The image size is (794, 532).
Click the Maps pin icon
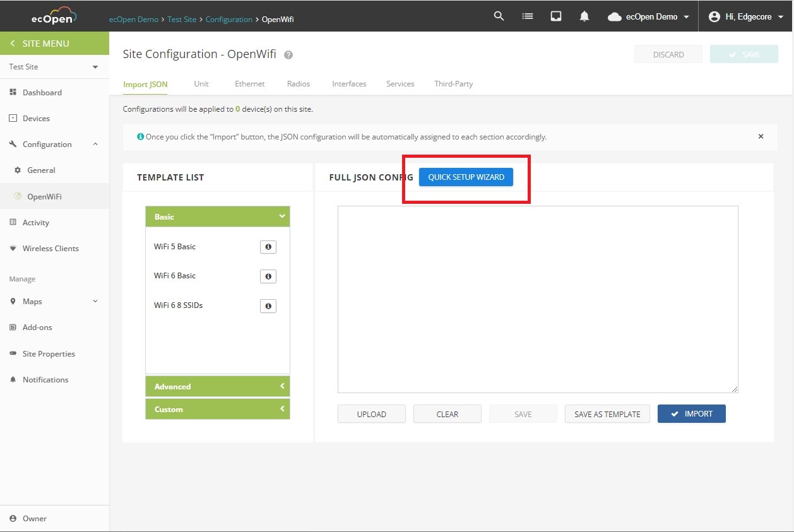coord(13,301)
